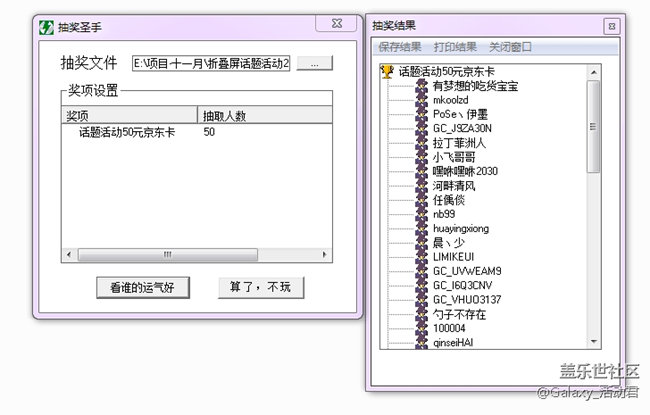The height and width of the screenshot is (415, 650).
Task: Click the winner icon next to mkoolzd
Action: point(422,100)
